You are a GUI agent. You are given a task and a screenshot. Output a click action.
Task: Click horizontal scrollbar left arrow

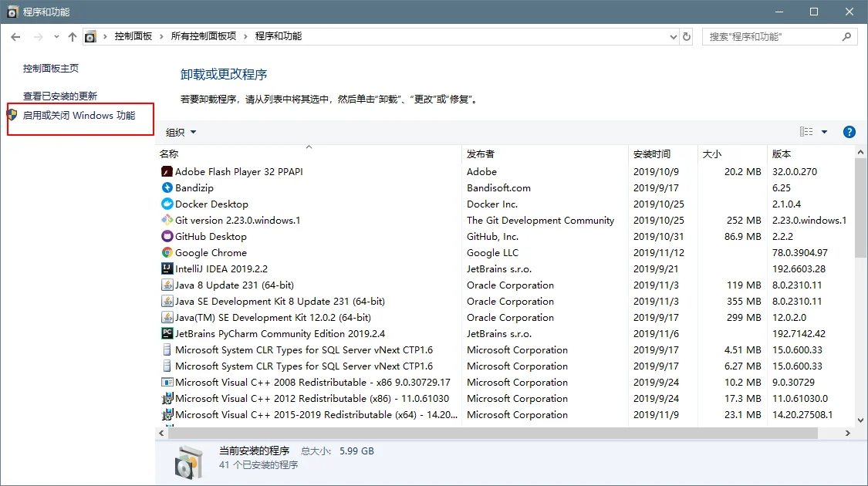pos(162,433)
